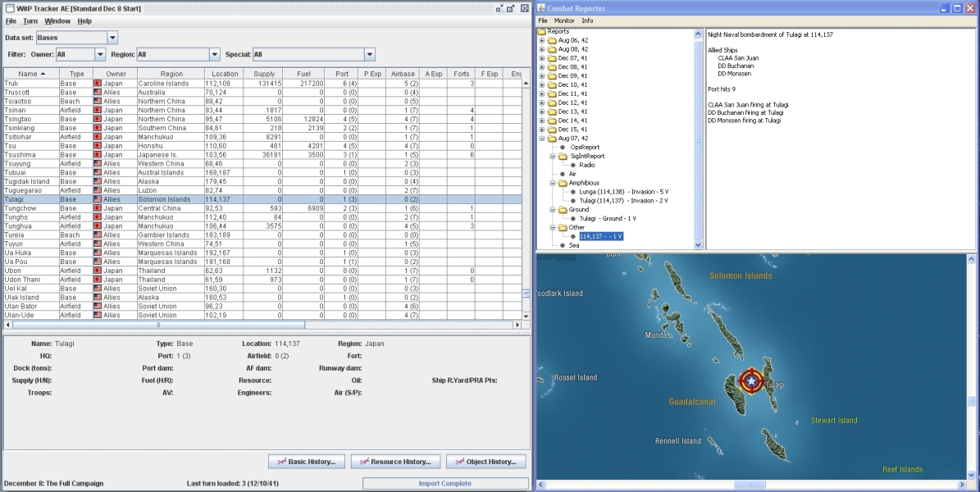Sort table by the Supply column header
This screenshot has height=492, width=980.
coord(264,74)
